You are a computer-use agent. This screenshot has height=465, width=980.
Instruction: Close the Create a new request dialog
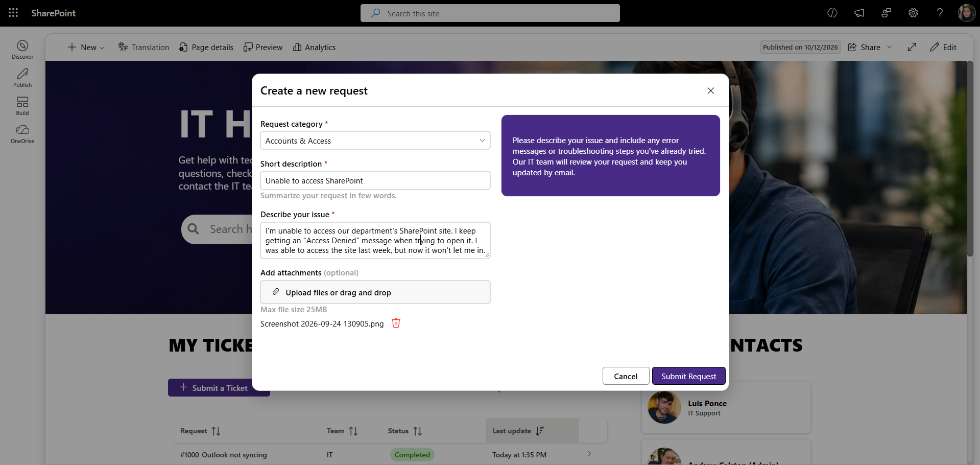pos(711,90)
